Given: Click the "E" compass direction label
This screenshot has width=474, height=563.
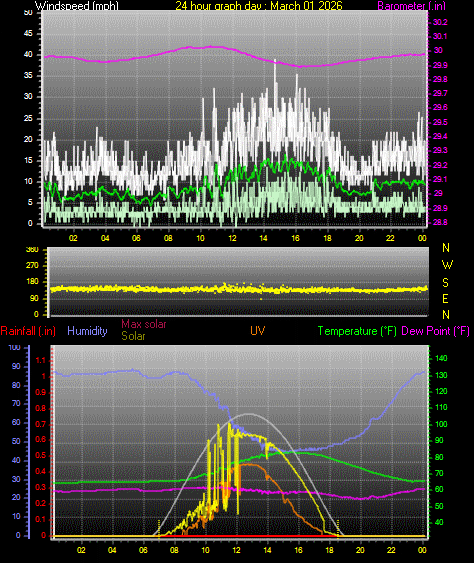Looking at the screenshot, I should coord(446,299).
